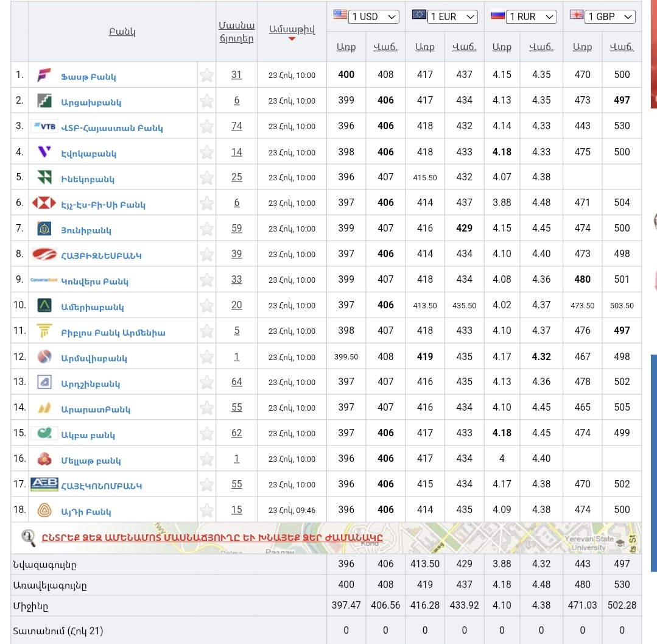Image resolution: width=657 pixels, height=644 pixels.
Task: Open the Այդի Բանկ name link
Action: point(86,512)
